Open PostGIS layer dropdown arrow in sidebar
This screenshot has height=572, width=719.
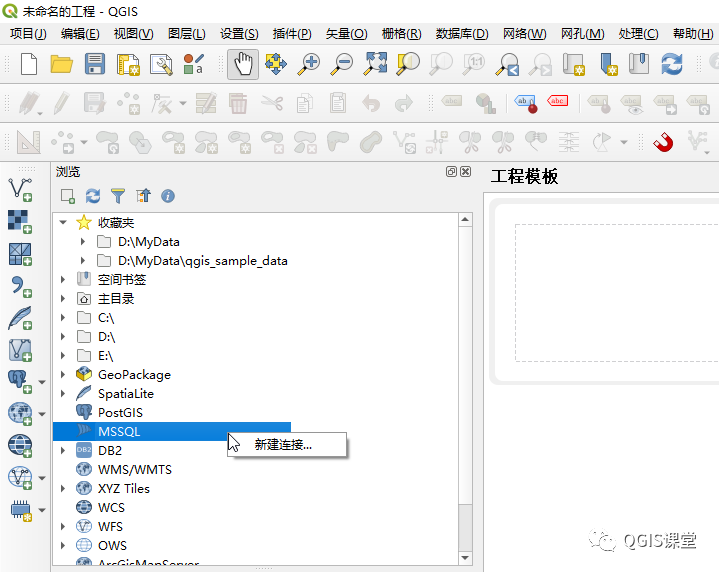tap(42, 382)
